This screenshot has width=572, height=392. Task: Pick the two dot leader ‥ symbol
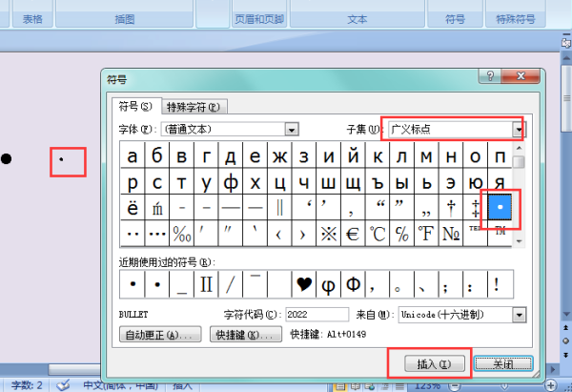(x=133, y=234)
